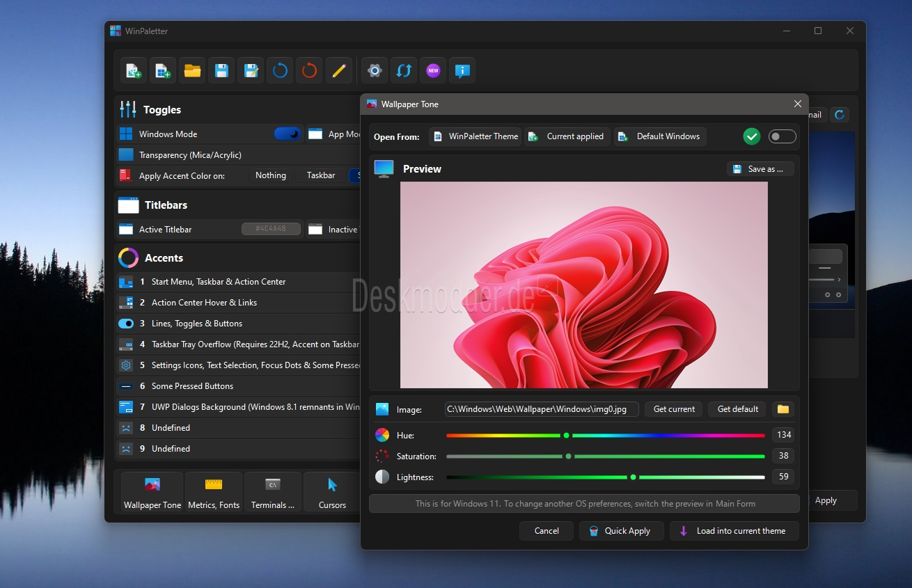Click the Lightness value box 59

[783, 477]
